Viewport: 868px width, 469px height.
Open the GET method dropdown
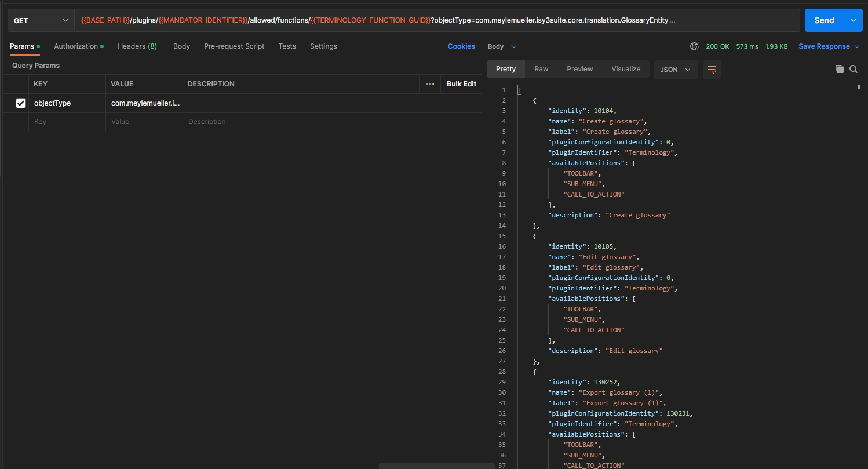41,20
